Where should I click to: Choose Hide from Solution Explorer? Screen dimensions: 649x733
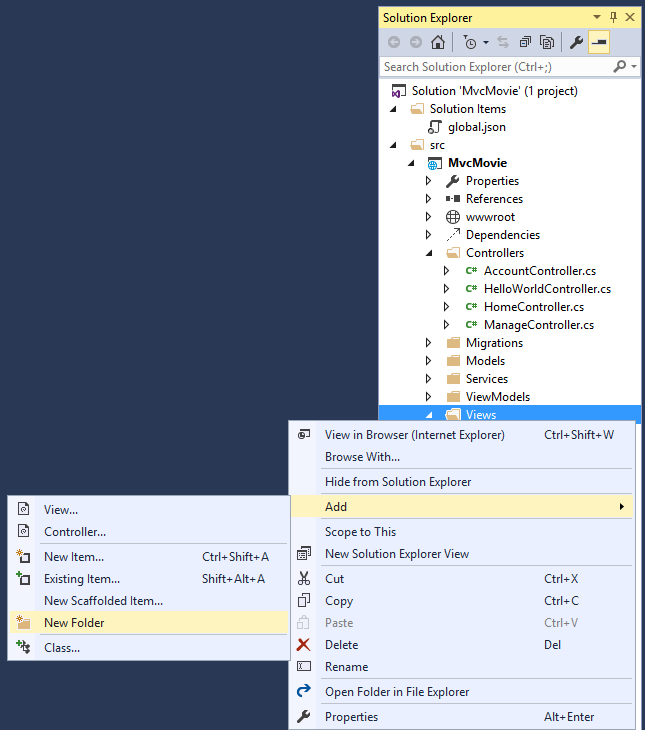[463, 484]
